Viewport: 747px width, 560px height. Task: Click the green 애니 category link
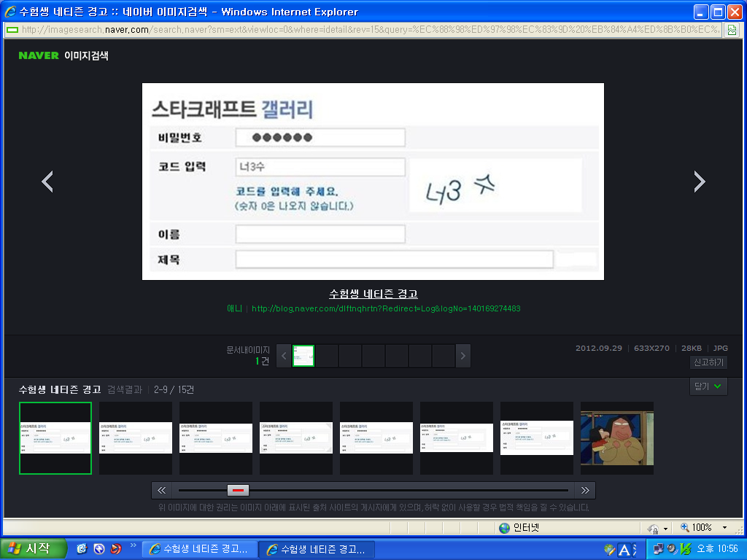(x=234, y=308)
